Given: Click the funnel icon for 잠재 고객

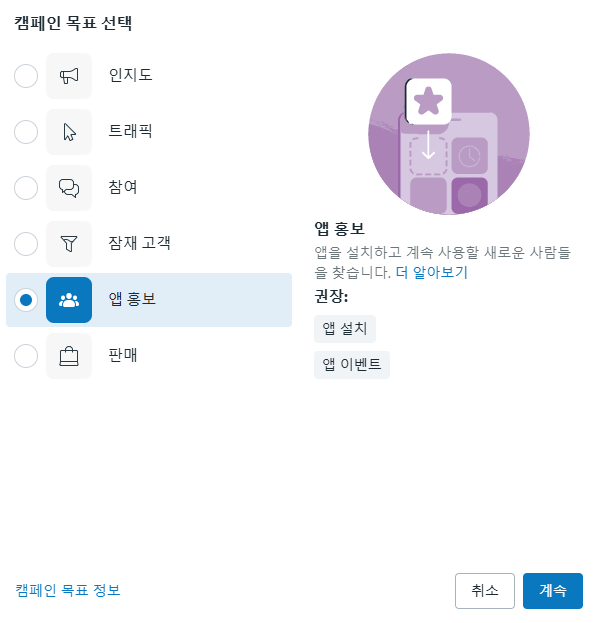Looking at the screenshot, I should [x=69, y=244].
